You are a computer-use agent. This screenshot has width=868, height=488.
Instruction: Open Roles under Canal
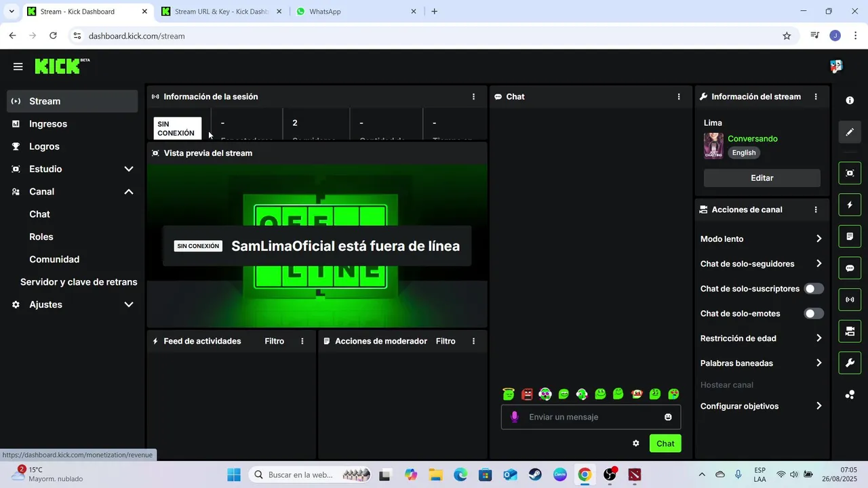(x=41, y=237)
